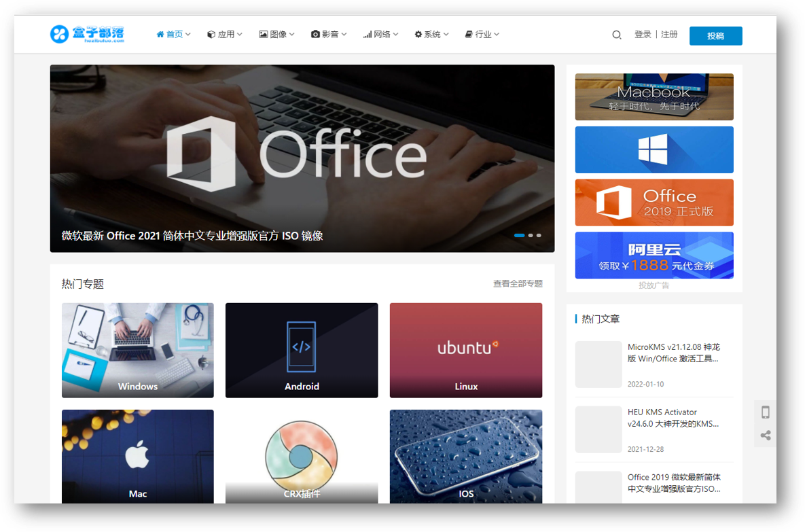Click 查看全部专题 link
The width and height of the screenshot is (805, 532).
518,283
